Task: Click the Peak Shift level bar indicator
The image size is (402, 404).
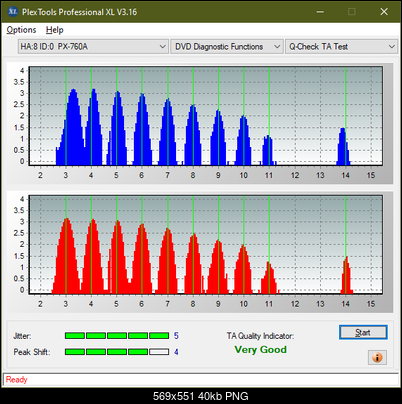Action: point(117,352)
